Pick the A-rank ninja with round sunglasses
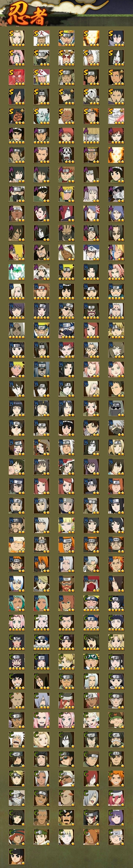Viewport: 133px width, 868px height. pos(116,233)
